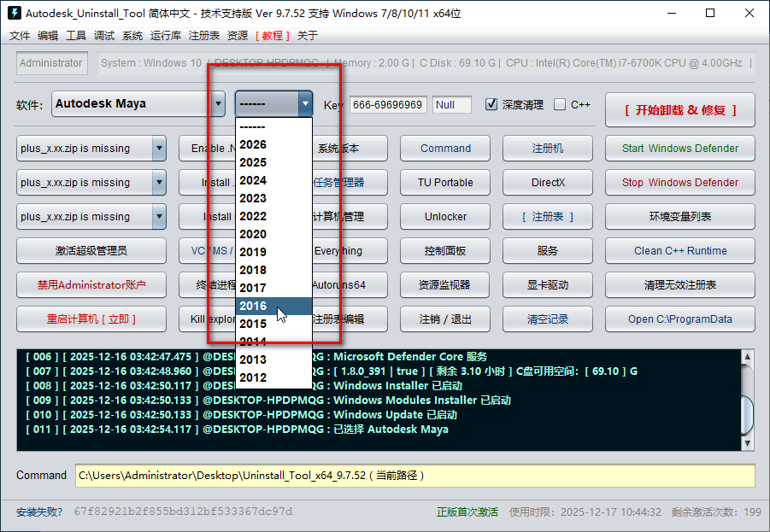Click 显卡驱动 button
This screenshot has height=532, width=770.
click(548, 284)
